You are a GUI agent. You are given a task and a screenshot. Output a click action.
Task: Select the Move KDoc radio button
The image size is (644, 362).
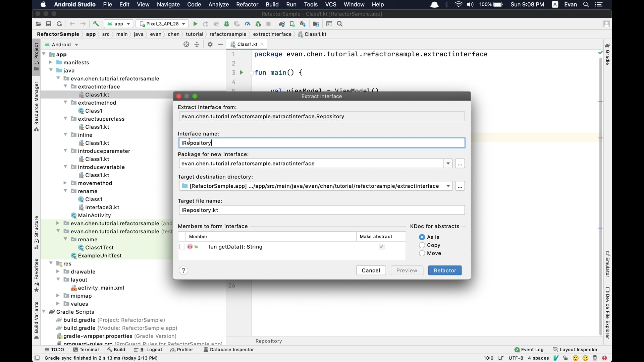click(422, 253)
